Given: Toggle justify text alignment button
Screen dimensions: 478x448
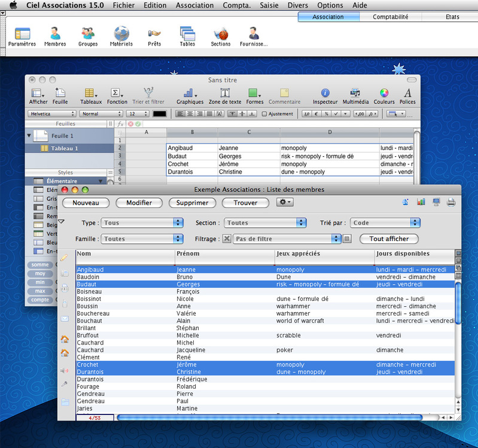Looking at the screenshot, I should pyautogui.click(x=209, y=114).
